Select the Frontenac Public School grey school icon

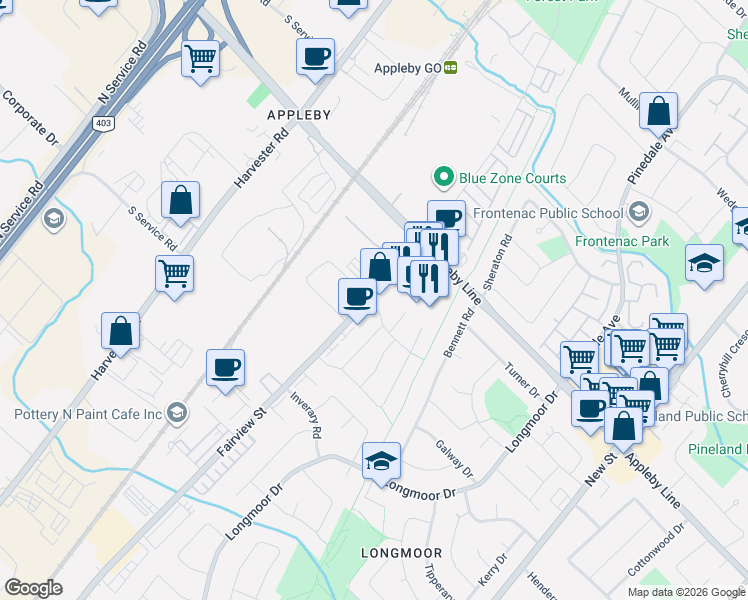click(639, 213)
